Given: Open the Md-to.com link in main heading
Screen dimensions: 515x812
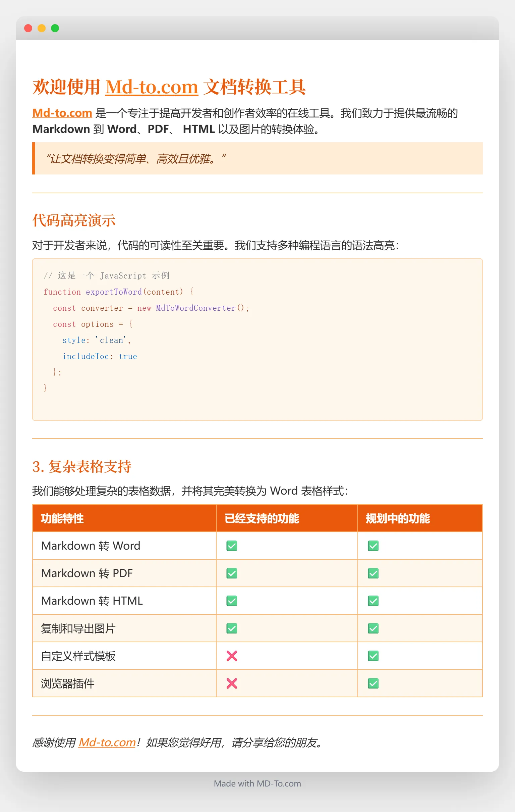Looking at the screenshot, I should point(152,87).
